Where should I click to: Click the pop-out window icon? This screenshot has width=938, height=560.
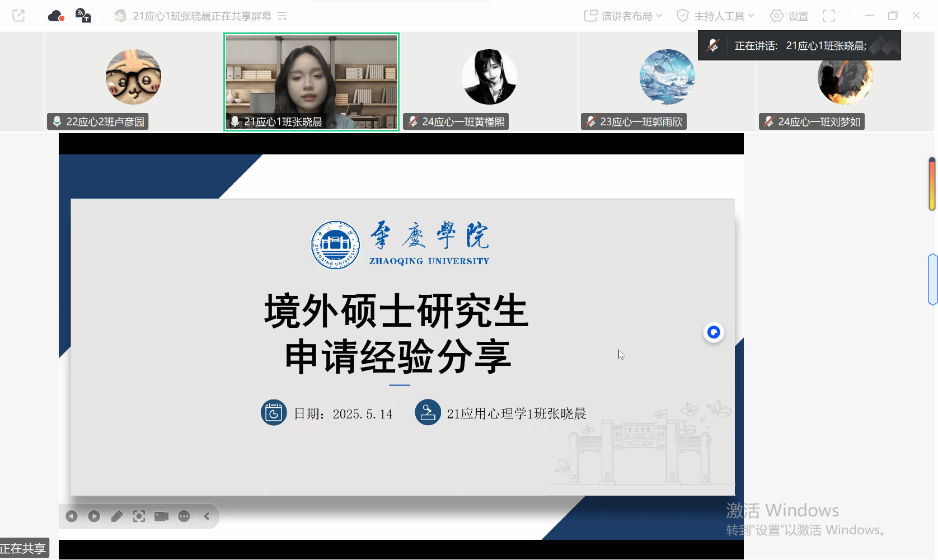[x=18, y=16]
